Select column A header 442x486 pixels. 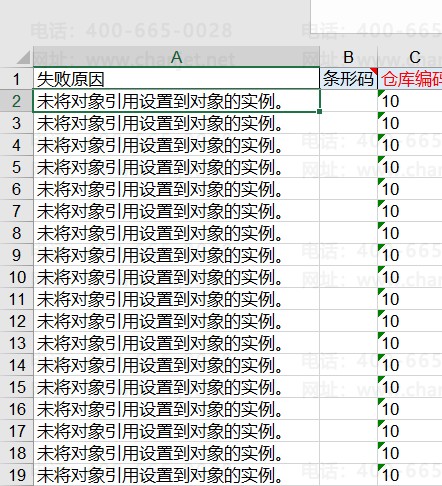[x=176, y=57]
